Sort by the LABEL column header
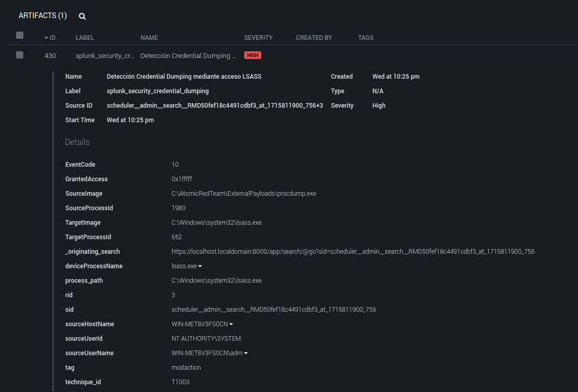 (84, 38)
